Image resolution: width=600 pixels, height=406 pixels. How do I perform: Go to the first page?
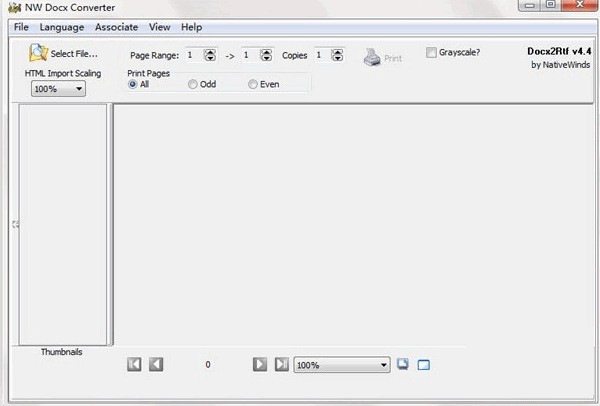[x=134, y=364]
